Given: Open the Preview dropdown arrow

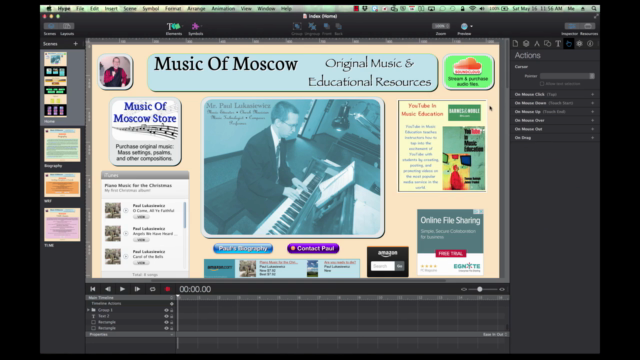Looking at the screenshot, I should point(471,27).
